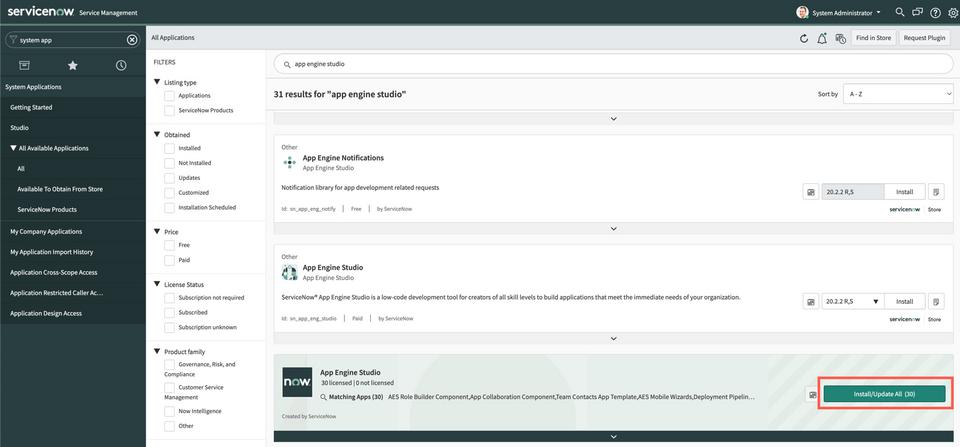Open the help question mark icon

(x=935, y=12)
